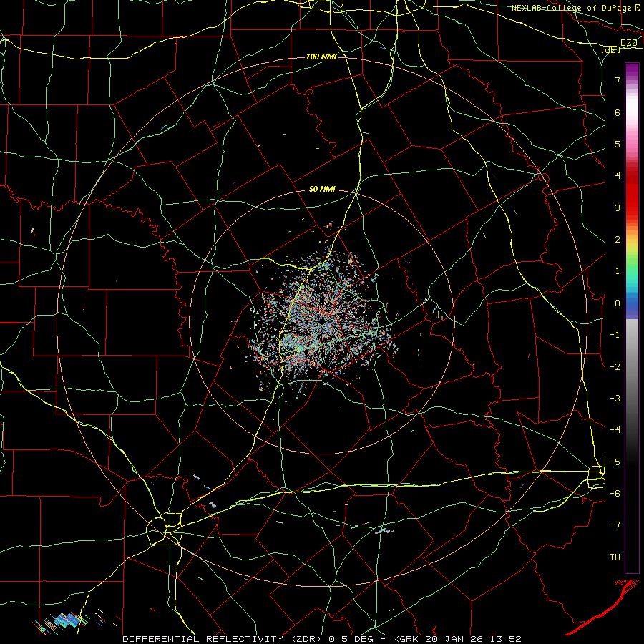Click the '7' value on the dB scale
Image resolution: width=644 pixels, height=644 pixels.
tap(618, 80)
